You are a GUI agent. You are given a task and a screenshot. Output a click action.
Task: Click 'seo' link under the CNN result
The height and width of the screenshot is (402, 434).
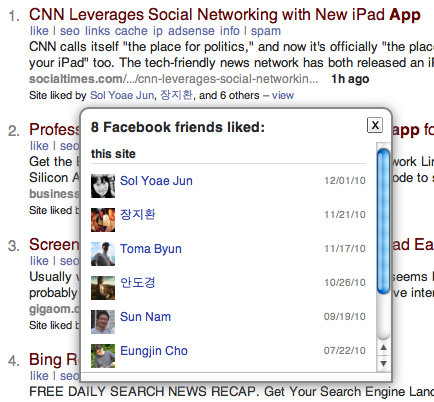(70, 31)
